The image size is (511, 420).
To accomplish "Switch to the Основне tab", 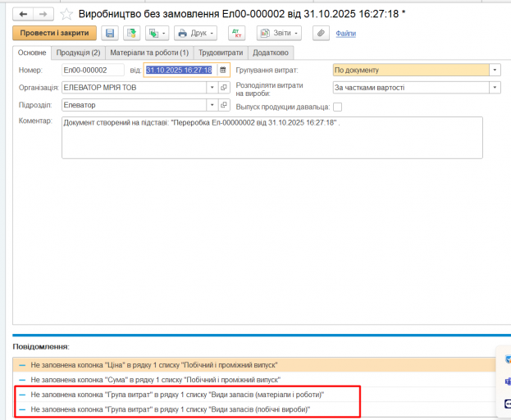I will pyautogui.click(x=32, y=52).
